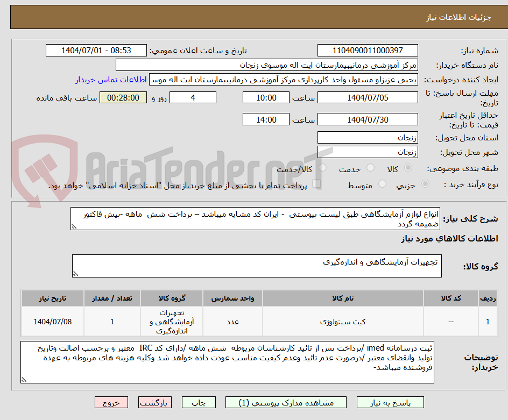Check the پرداخت تمام یا بخشی checkbox

(315, 183)
